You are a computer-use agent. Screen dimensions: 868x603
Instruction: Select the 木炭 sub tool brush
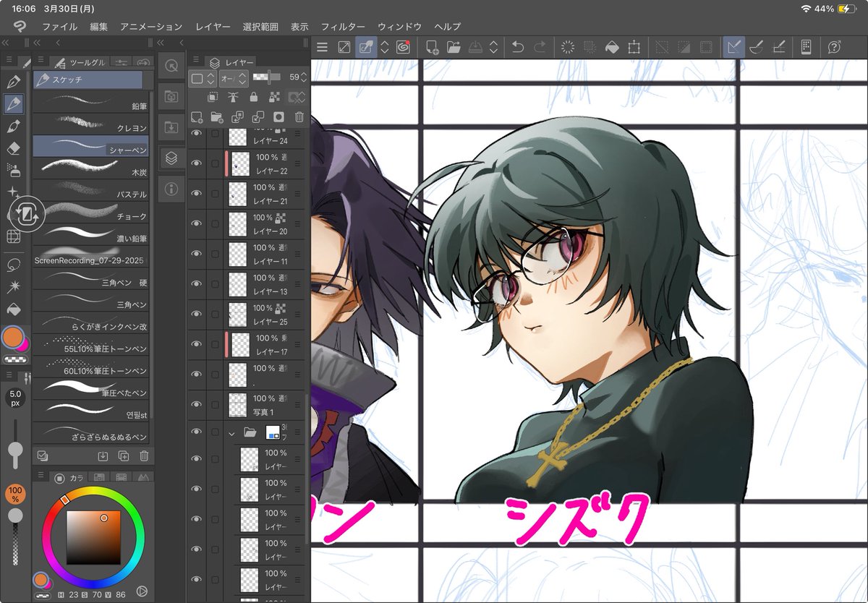click(x=90, y=169)
